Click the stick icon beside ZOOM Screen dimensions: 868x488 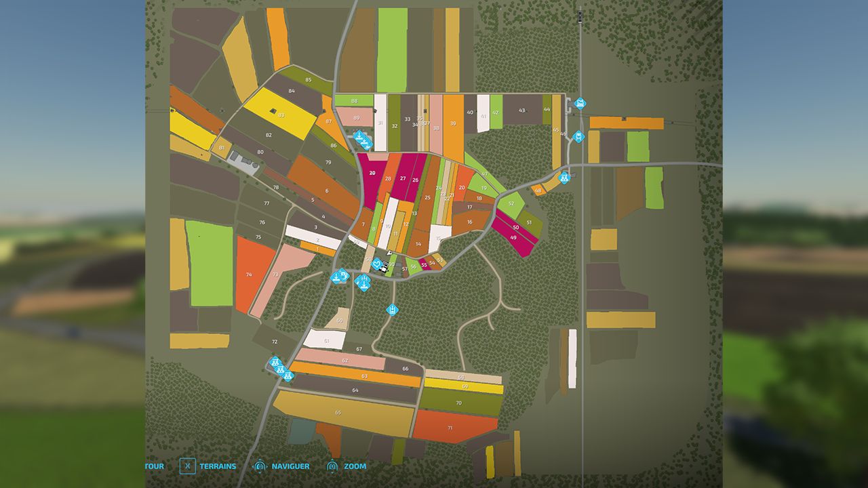pos(332,466)
